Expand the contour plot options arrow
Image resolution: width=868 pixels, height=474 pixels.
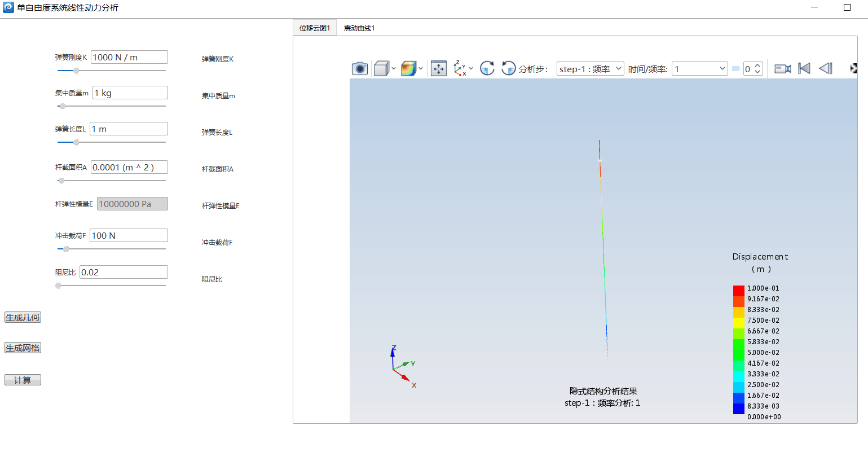(x=421, y=69)
